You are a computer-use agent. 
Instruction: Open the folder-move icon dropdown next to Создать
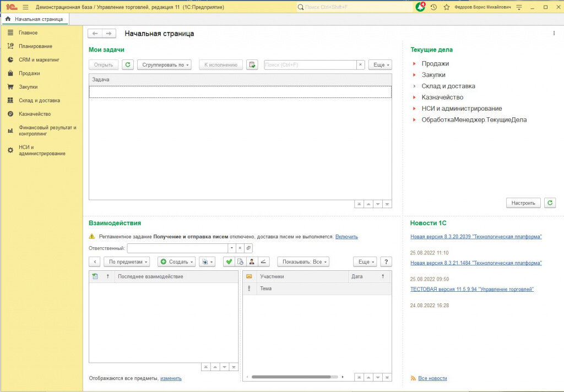[207, 262]
